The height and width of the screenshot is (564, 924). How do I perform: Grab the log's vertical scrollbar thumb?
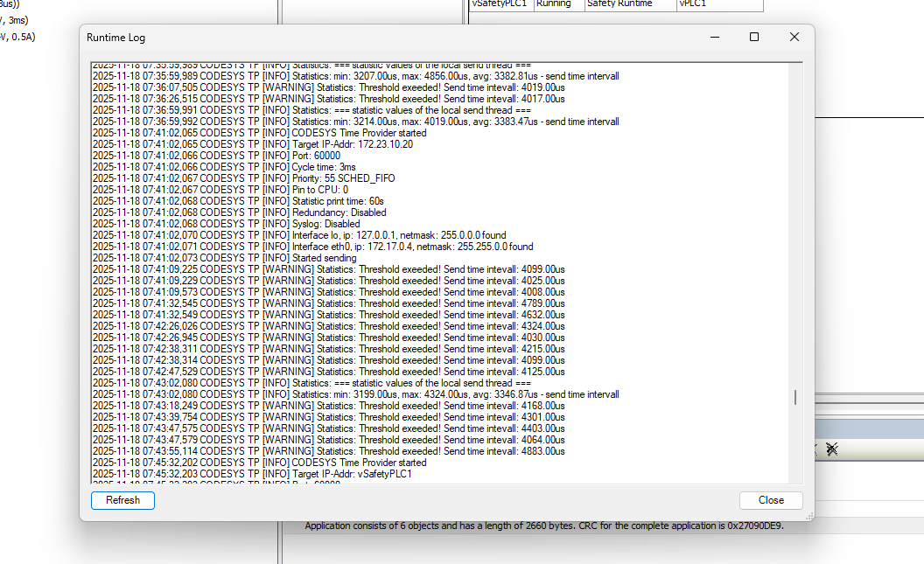(x=794, y=398)
